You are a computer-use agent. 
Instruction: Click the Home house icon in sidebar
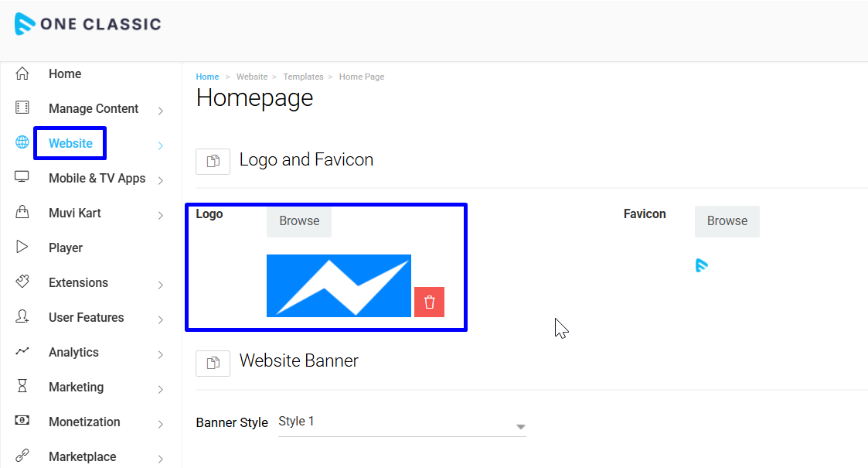(22, 73)
